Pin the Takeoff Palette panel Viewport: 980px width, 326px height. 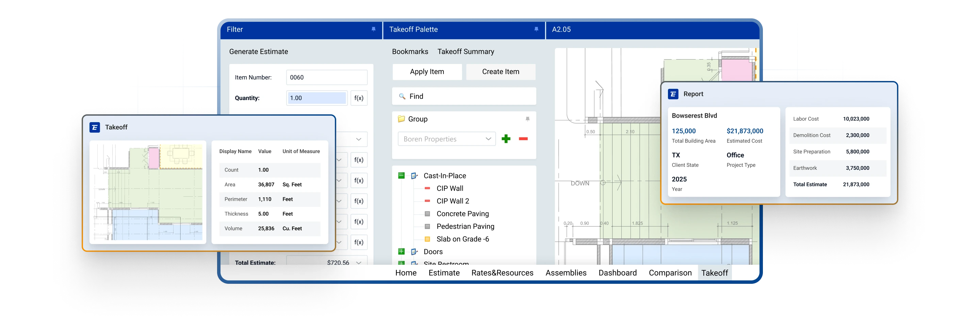(x=536, y=29)
